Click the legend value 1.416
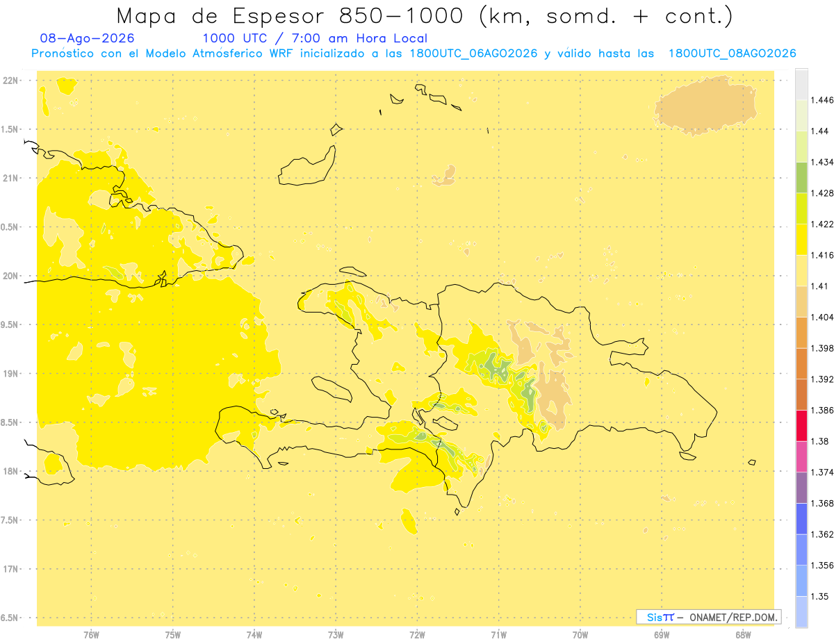 click(x=821, y=255)
